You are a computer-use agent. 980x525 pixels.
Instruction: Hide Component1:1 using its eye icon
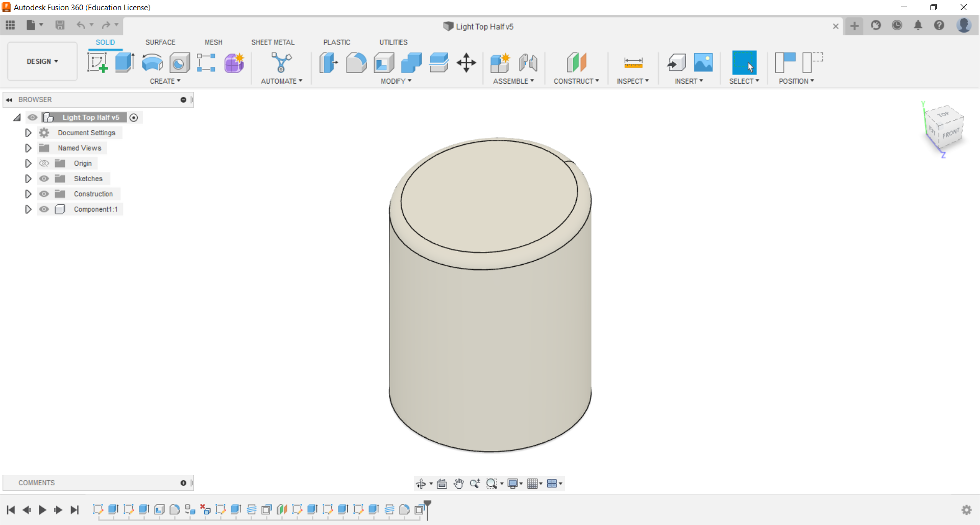click(44, 209)
